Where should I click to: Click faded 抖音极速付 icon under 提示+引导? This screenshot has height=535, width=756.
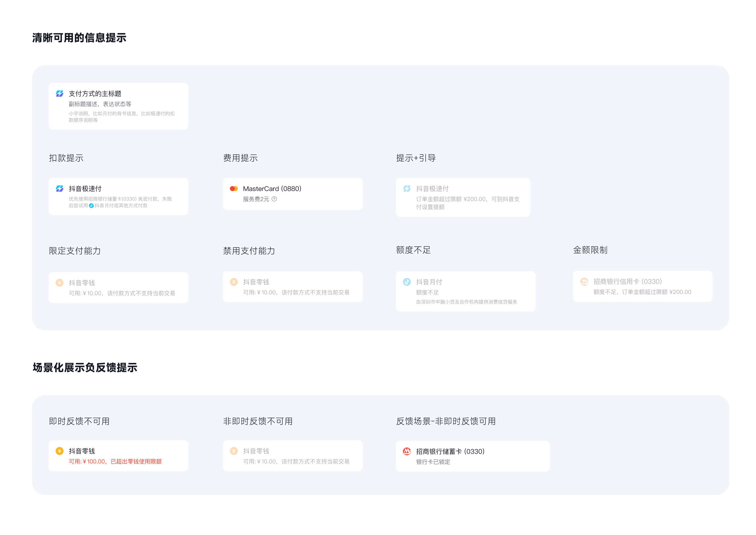406,188
